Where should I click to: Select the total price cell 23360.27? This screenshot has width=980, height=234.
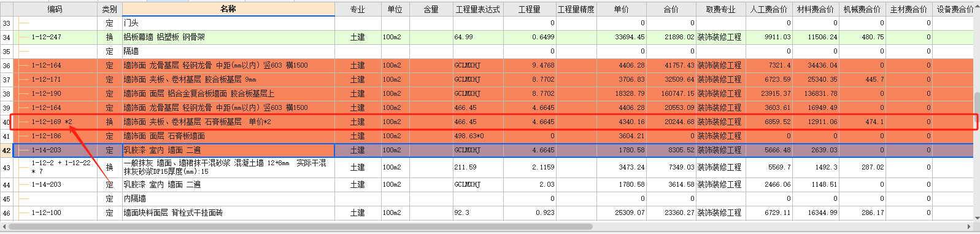pos(671,213)
